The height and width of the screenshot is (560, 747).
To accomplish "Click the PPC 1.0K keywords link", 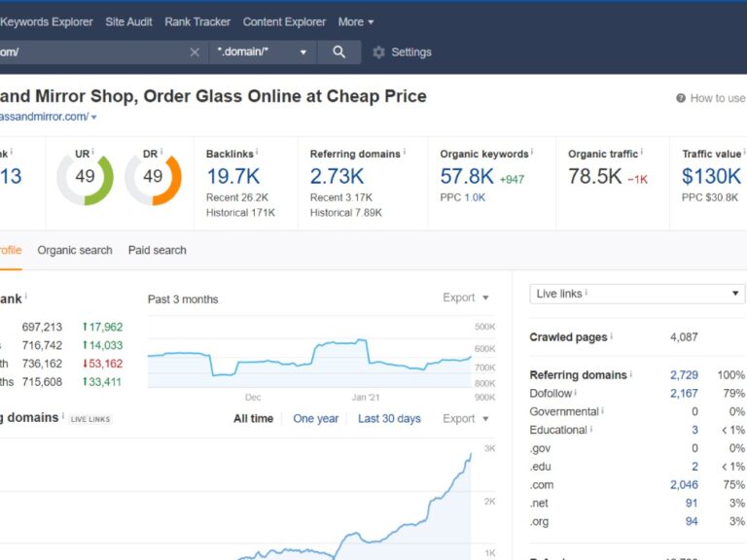I will (475, 197).
